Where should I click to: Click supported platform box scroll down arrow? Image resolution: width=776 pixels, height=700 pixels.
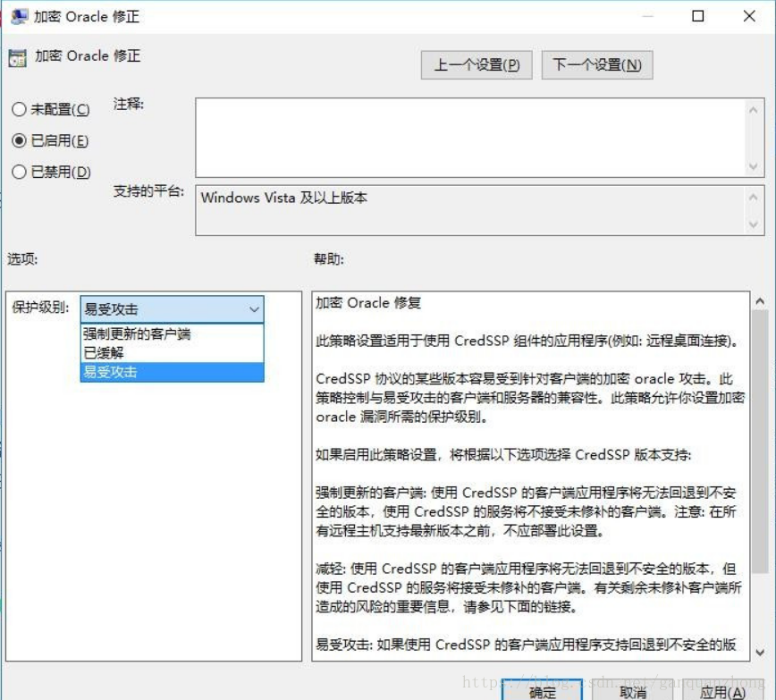tap(754, 224)
